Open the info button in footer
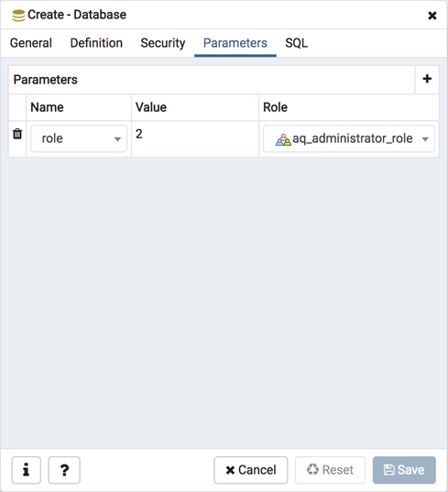 pyautogui.click(x=27, y=470)
